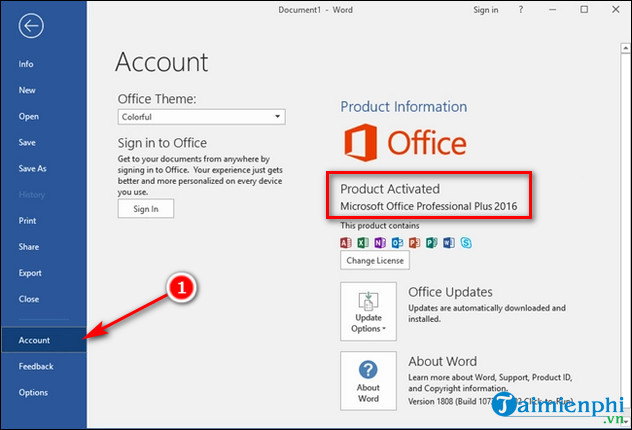The image size is (632, 430).
Task: Open the Print page
Action: coord(27,221)
